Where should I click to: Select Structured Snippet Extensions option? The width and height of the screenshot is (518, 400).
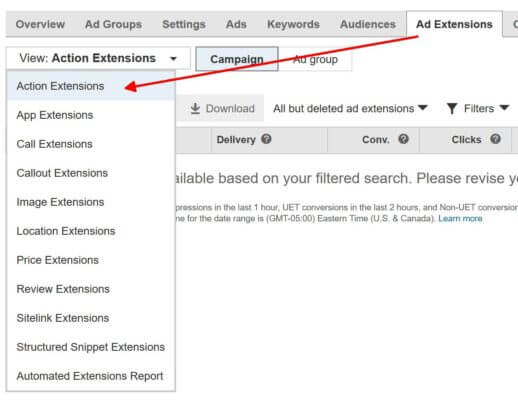(91, 347)
